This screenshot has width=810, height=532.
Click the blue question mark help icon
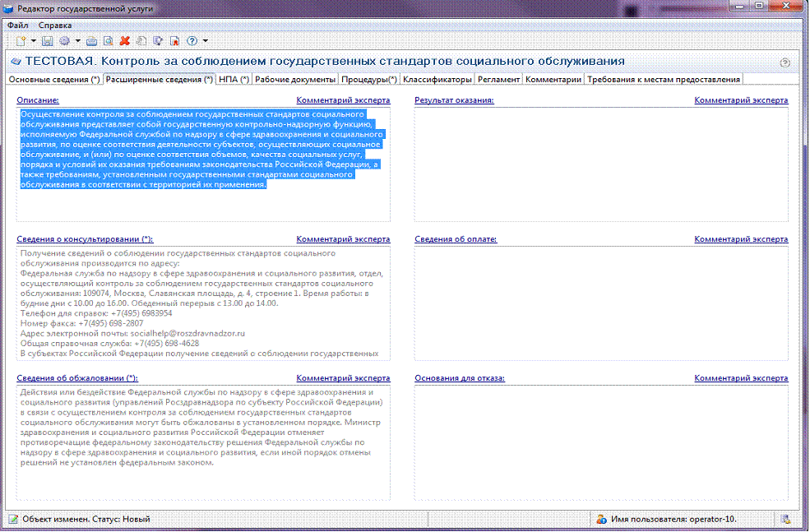(x=192, y=41)
